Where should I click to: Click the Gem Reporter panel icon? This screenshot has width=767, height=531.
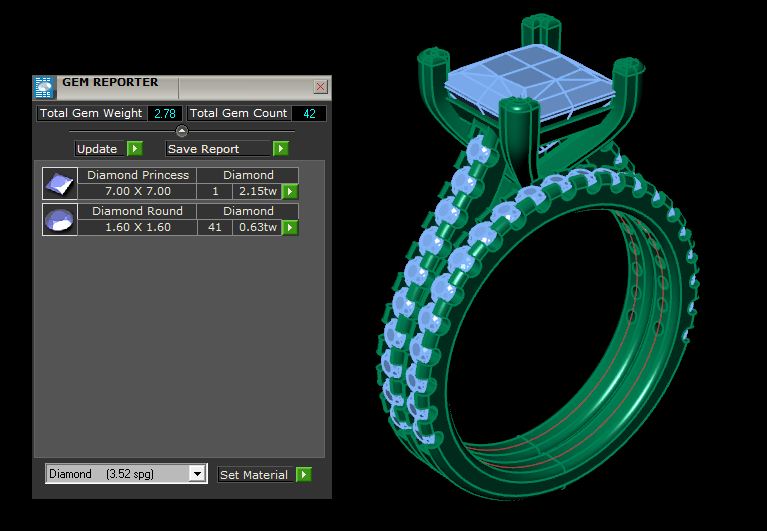[44, 86]
